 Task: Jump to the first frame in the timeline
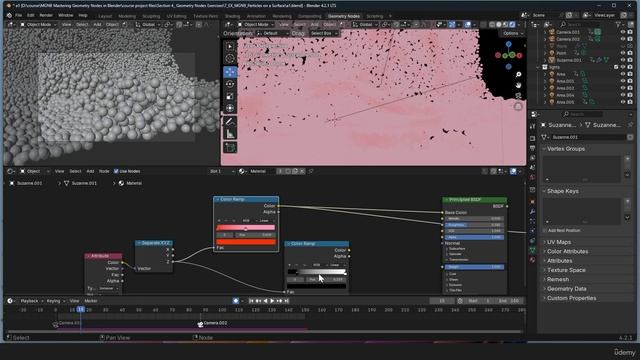coord(251,301)
